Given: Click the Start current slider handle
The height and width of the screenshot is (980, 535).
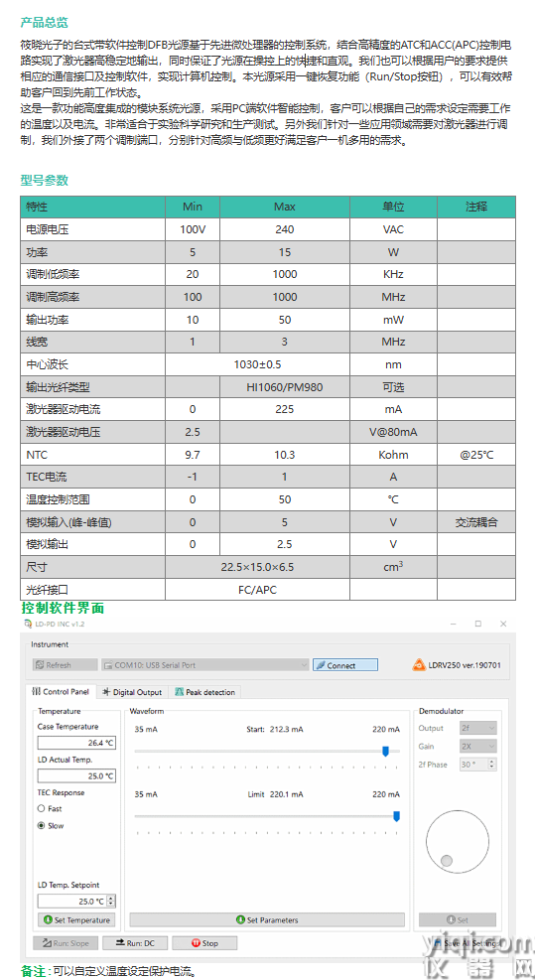Looking at the screenshot, I should [386, 751].
